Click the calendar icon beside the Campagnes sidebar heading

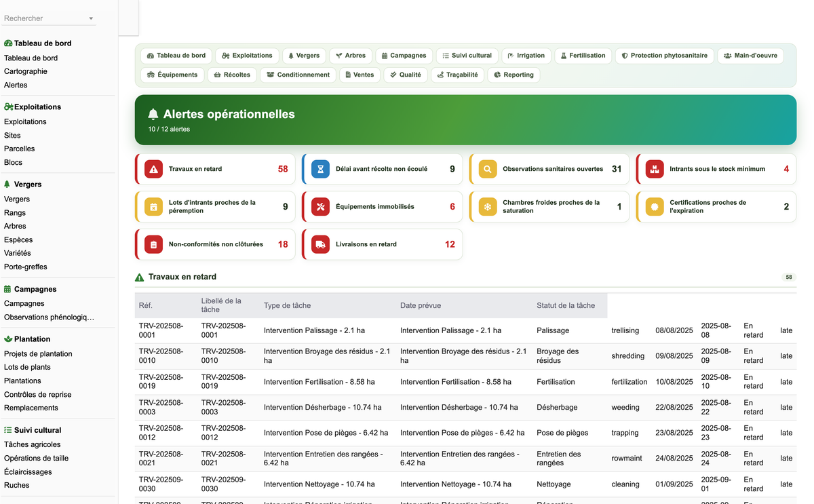point(7,289)
